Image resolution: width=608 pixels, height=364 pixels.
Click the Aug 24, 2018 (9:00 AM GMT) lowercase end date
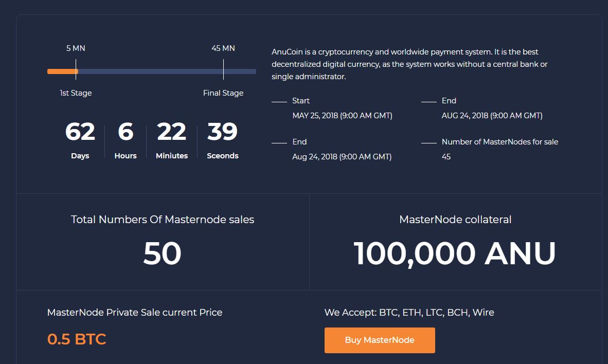tap(342, 157)
